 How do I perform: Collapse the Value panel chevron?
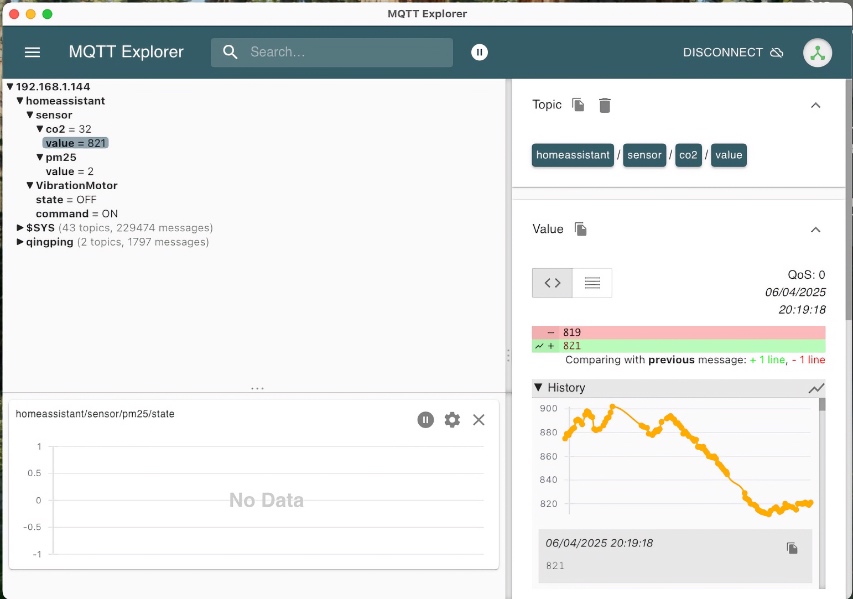(815, 230)
